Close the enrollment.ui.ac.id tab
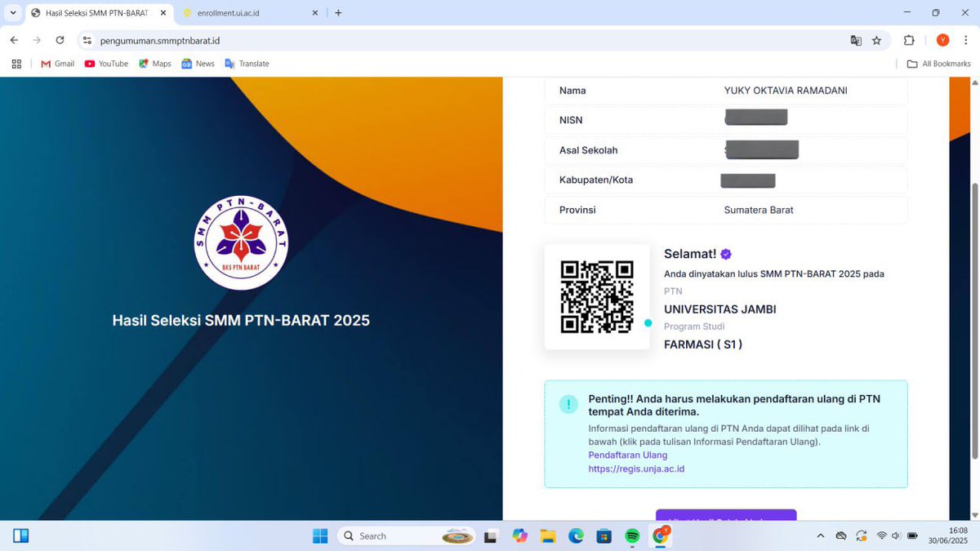 click(x=315, y=13)
